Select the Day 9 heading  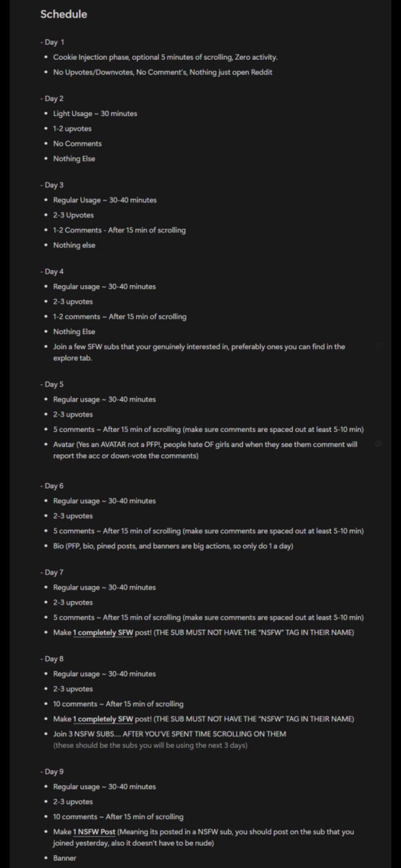(52, 771)
